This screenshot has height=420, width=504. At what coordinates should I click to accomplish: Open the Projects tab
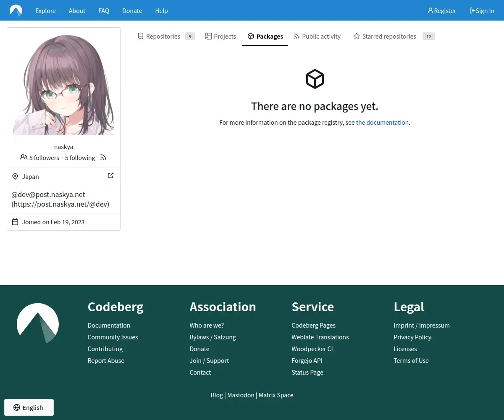coord(220,36)
